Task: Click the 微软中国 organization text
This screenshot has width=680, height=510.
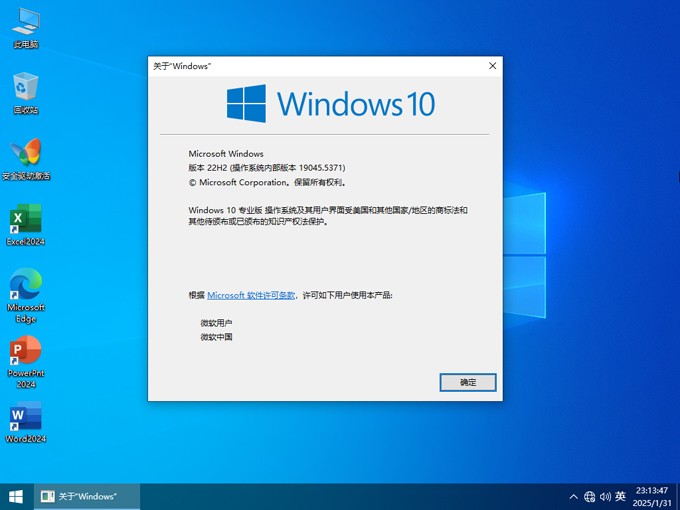Action: [x=216, y=337]
